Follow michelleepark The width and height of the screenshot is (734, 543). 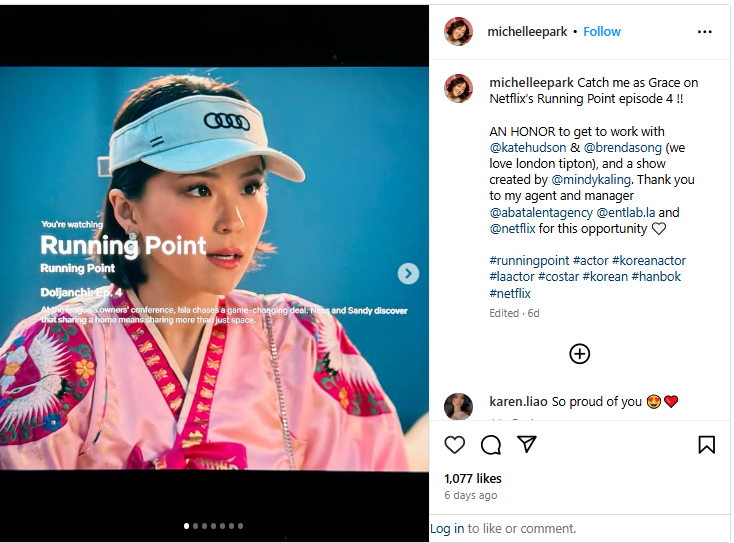(x=602, y=31)
